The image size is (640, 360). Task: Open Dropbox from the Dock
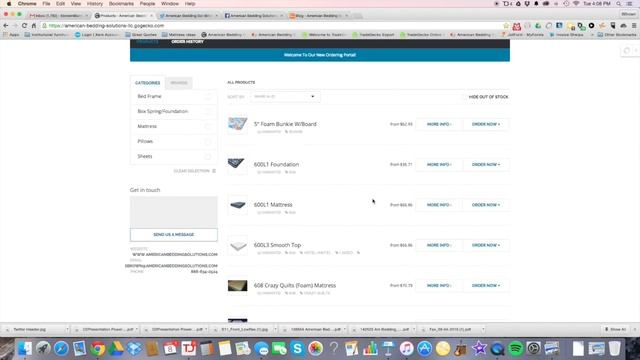pyautogui.click(x=134, y=349)
